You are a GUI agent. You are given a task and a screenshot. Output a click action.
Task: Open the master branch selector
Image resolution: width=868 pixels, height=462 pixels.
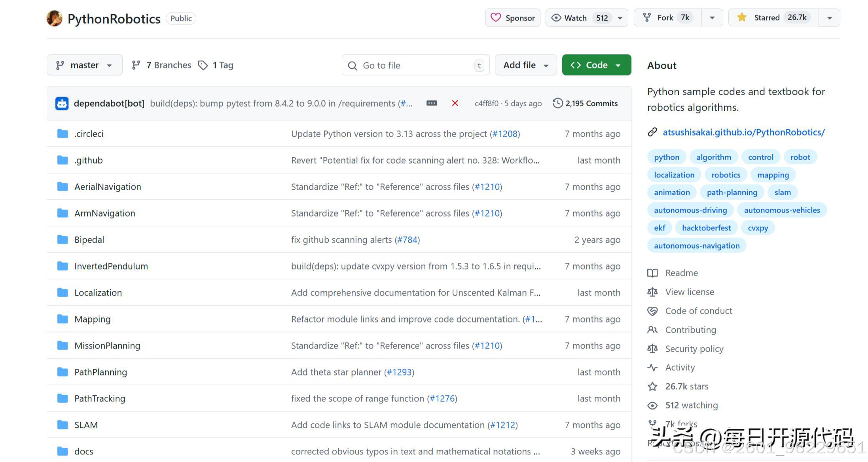pos(85,65)
